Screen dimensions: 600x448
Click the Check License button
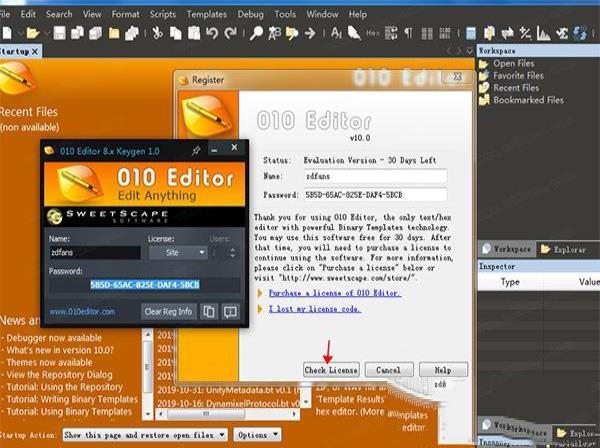(x=331, y=370)
